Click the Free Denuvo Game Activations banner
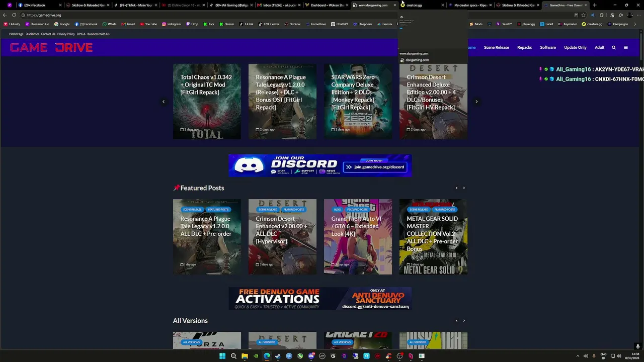Image resolution: width=644 pixels, height=362 pixels. coord(320,298)
